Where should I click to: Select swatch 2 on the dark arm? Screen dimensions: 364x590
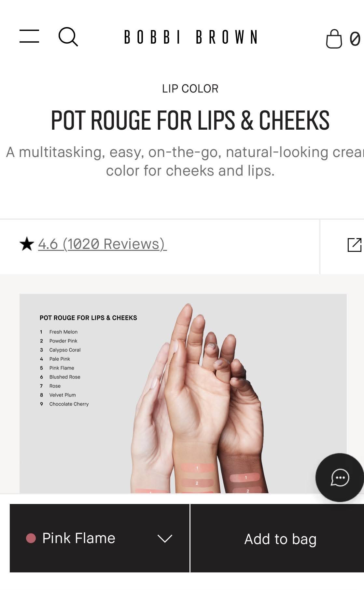tap(248, 491)
